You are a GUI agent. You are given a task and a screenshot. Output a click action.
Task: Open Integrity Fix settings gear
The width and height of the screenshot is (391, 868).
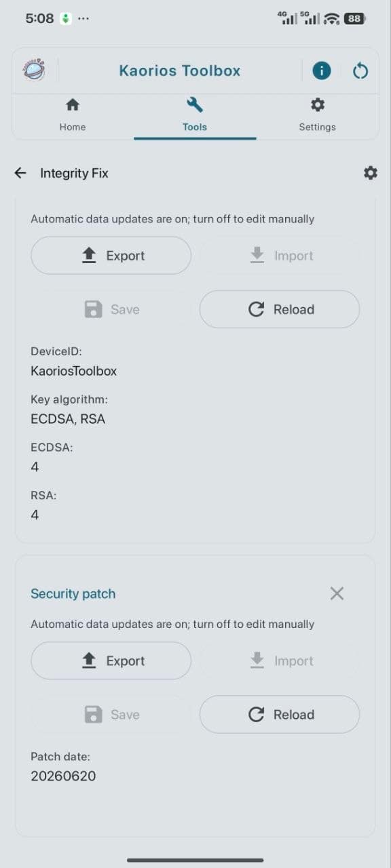pyautogui.click(x=370, y=173)
